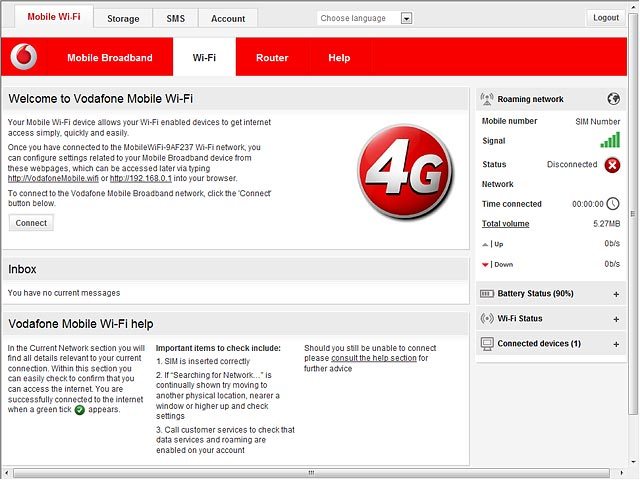Click the Vodafone logo icon

point(24,56)
